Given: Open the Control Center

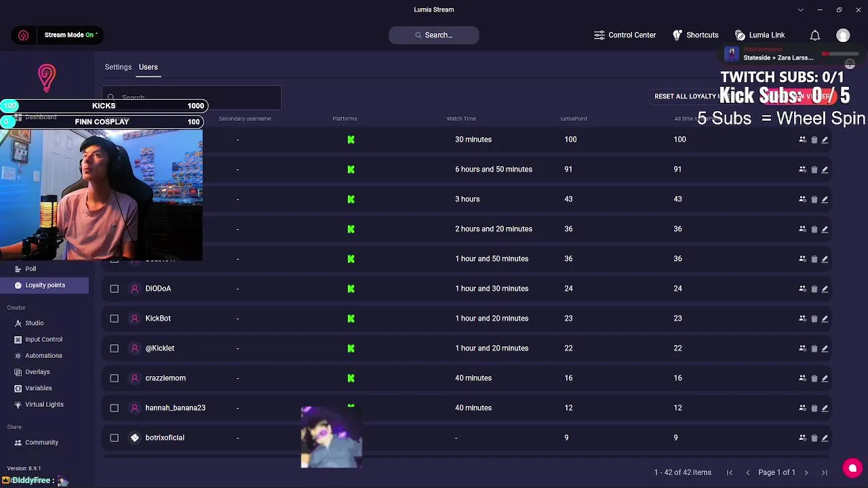Looking at the screenshot, I should [x=625, y=35].
